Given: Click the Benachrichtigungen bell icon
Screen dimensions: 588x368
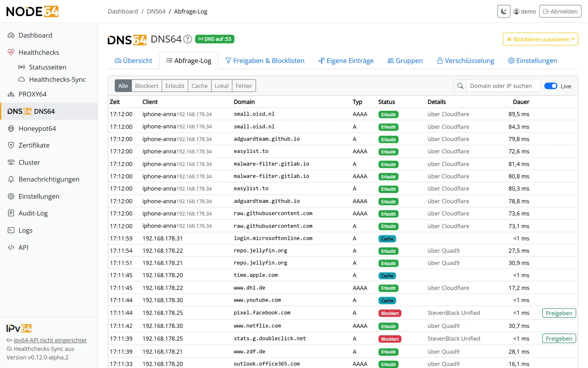Looking at the screenshot, I should 11,179.
